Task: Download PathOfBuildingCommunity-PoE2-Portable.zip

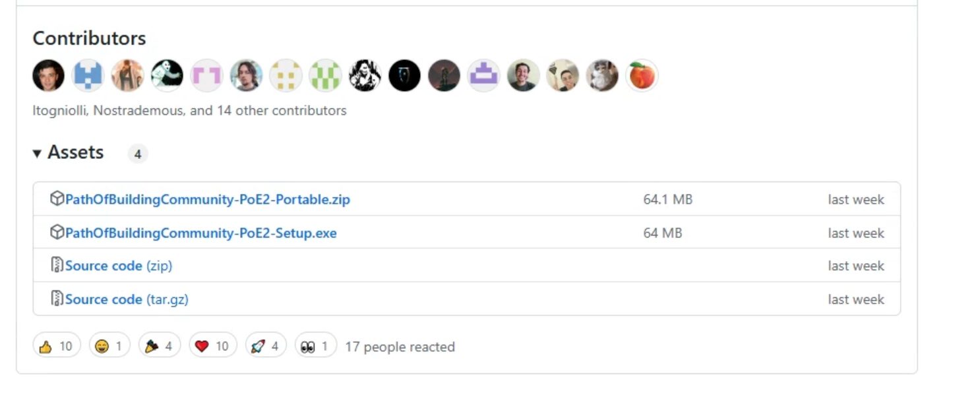Action: click(x=207, y=199)
